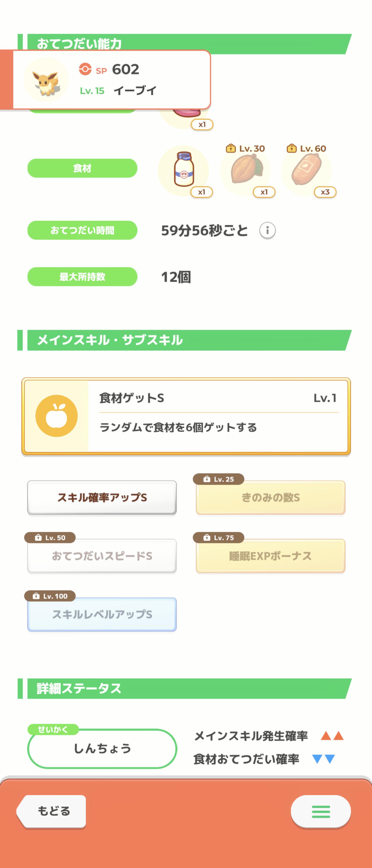Viewport: 372px width, 868px height.
Task: Tap the おてつだい時間 label
Action: pyautogui.click(x=82, y=230)
